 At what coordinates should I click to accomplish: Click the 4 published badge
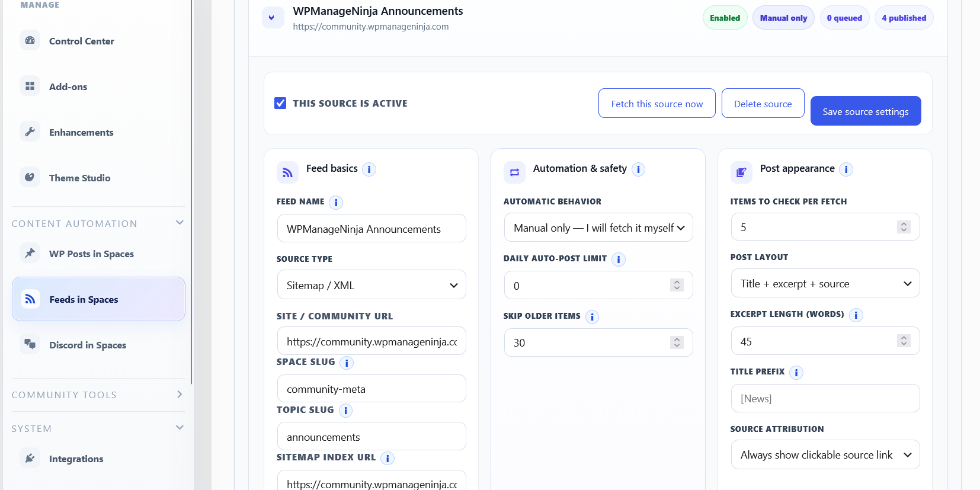coord(904,18)
